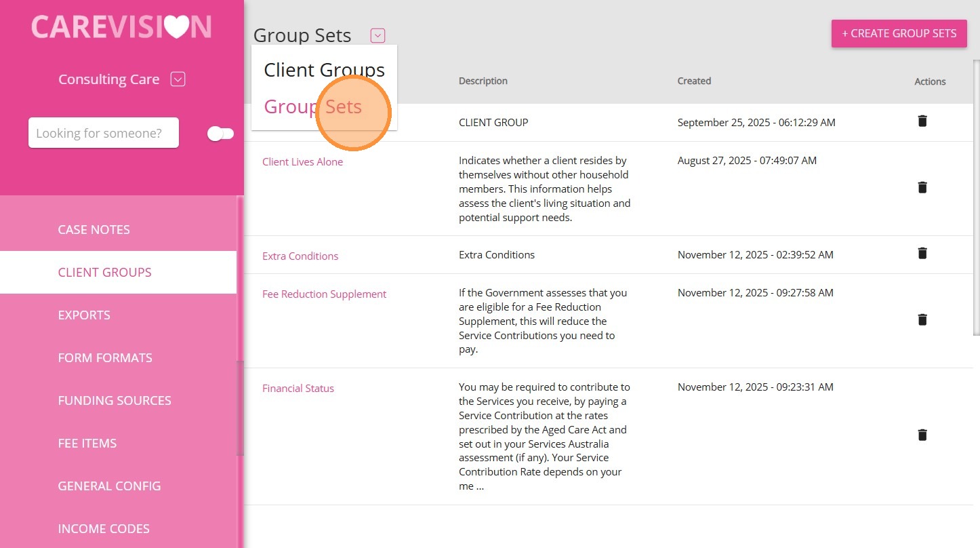Image resolution: width=980 pixels, height=548 pixels.
Task: Click the trash icon for CLIENT GROUP row
Action: pyautogui.click(x=922, y=121)
